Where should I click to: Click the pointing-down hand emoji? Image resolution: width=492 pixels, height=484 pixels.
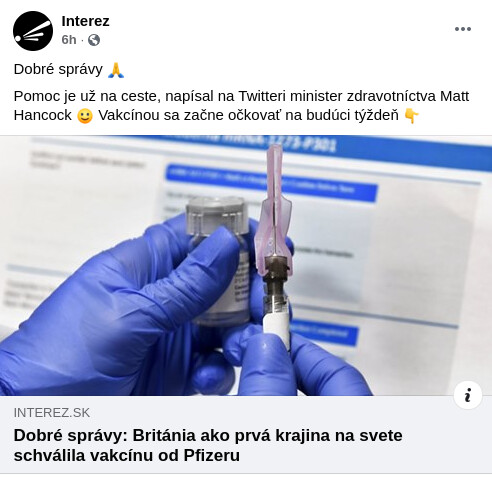pos(411,116)
